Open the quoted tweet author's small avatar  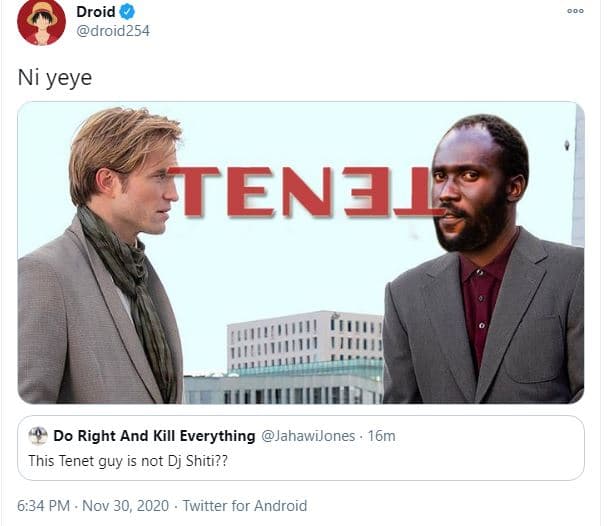pos(38,436)
